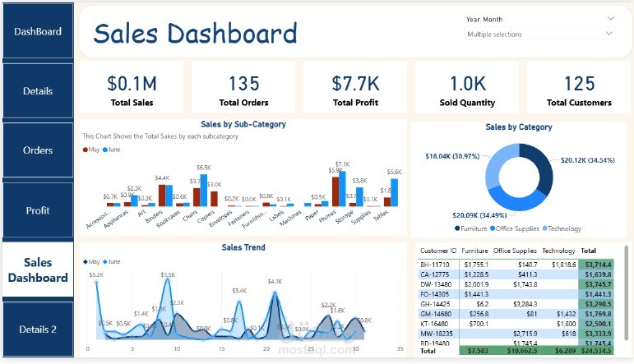Click the $3,714.4 total cell
The image size is (634, 364).
click(598, 265)
